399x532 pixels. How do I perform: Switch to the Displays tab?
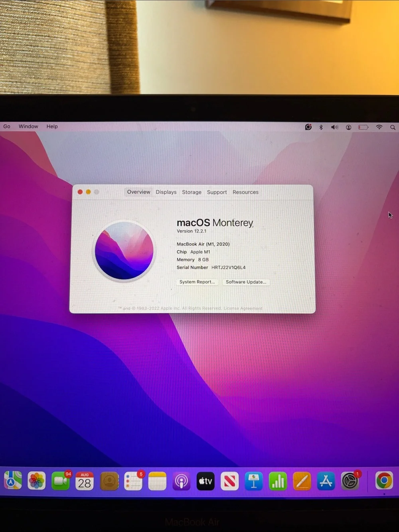[x=166, y=192]
